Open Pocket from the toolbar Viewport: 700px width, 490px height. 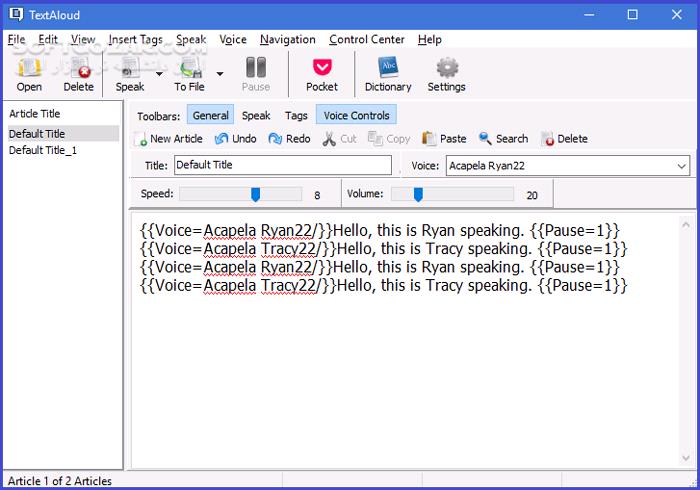click(322, 74)
